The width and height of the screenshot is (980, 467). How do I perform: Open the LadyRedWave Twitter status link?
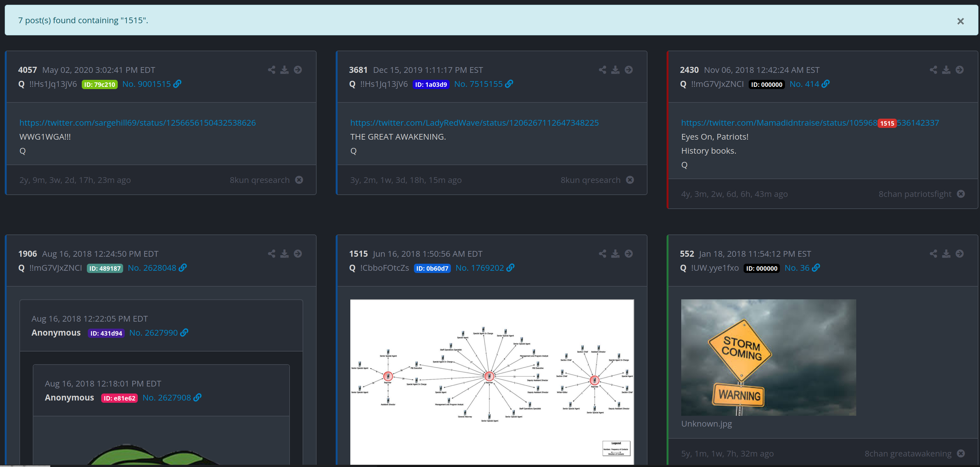(x=474, y=123)
